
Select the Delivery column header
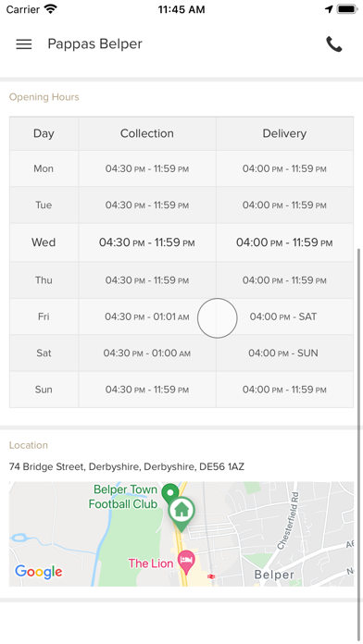(284, 133)
